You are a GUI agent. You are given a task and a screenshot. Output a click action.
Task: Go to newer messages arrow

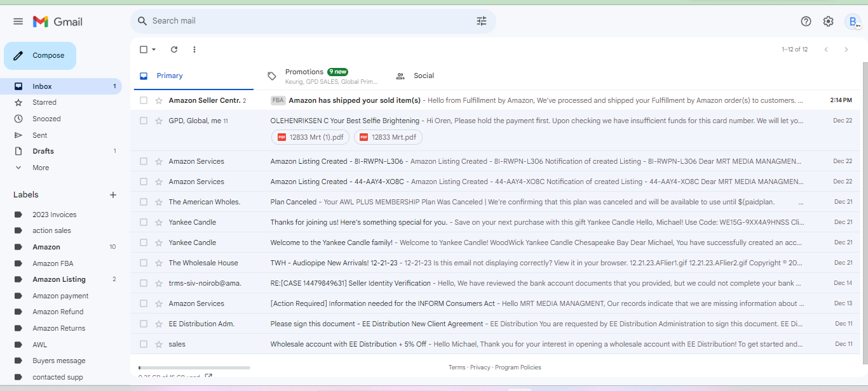coord(826,50)
